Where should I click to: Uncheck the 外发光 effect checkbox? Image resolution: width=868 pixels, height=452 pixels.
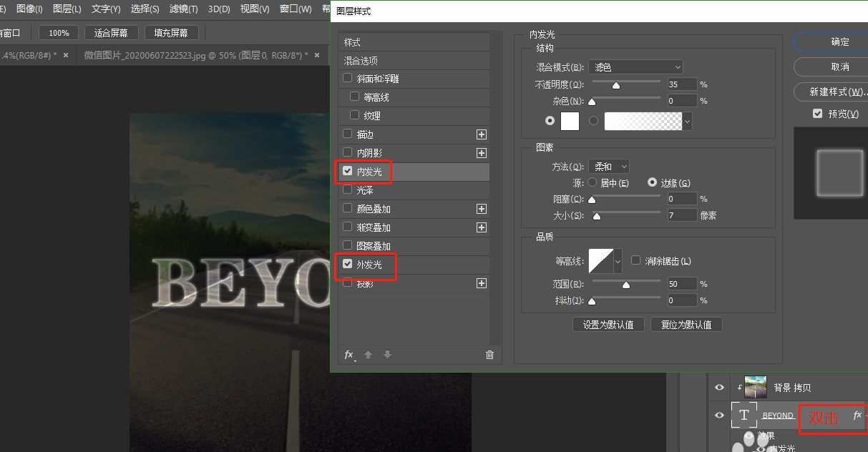click(348, 262)
